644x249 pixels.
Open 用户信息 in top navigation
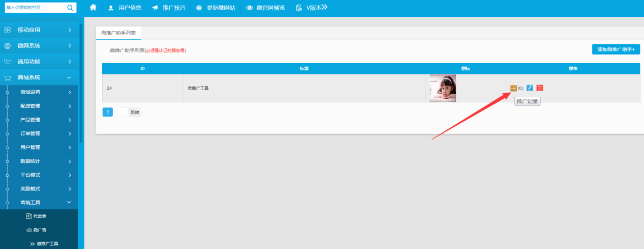[x=125, y=8]
